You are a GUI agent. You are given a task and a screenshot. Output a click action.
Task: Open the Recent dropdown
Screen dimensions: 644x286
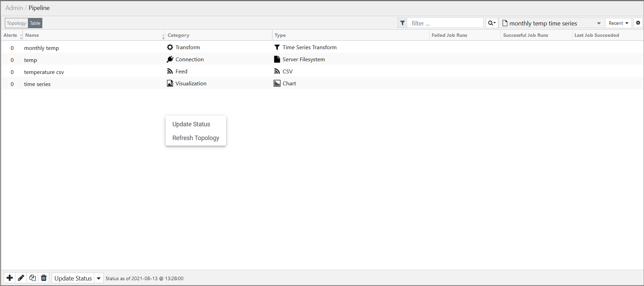click(x=619, y=23)
